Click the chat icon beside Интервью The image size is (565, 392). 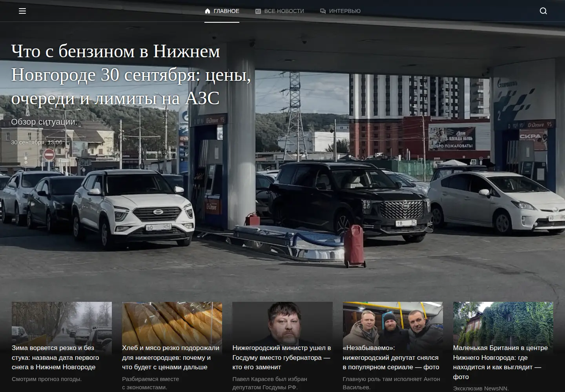coord(323,11)
